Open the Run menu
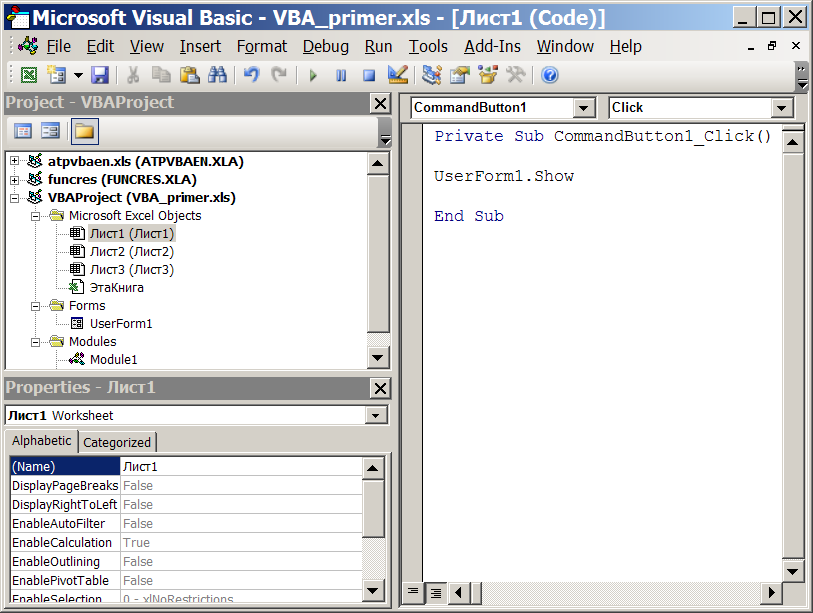Screen dimensions: 813x613 [x=379, y=47]
